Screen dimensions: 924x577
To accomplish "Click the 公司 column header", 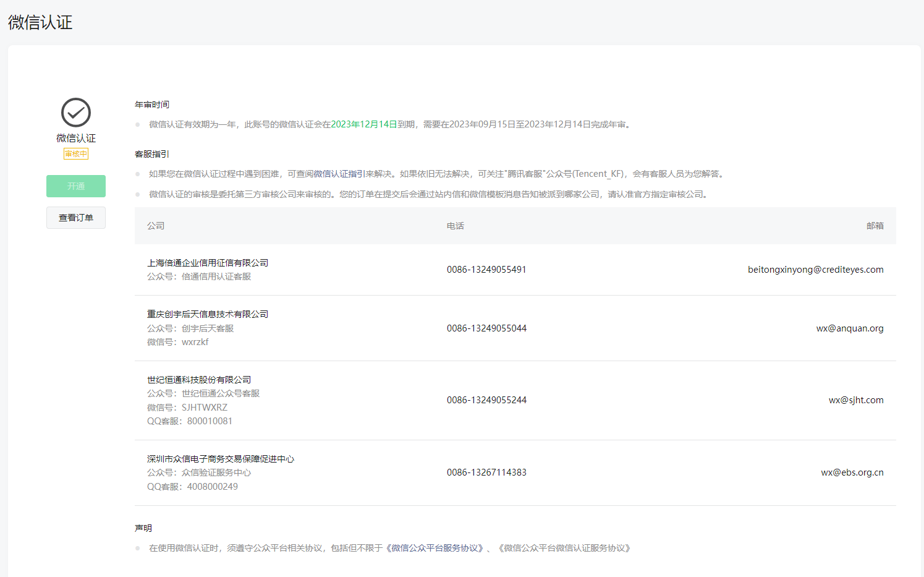I will click(156, 226).
